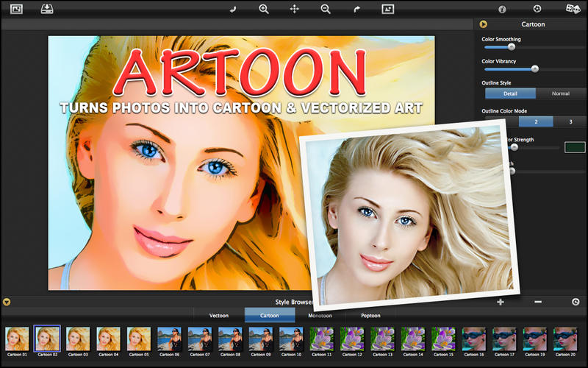Select the Cartoon 01 style thumbnail
The image size is (588, 368).
(x=17, y=339)
